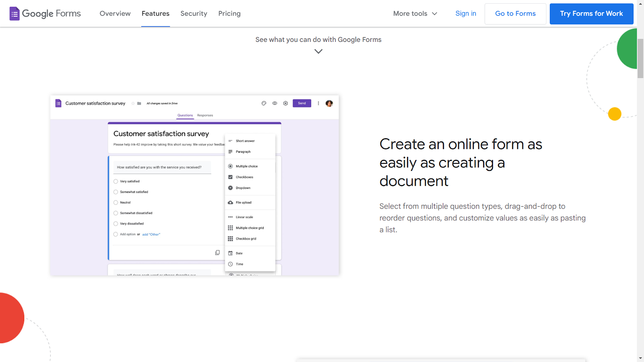644x362 pixels.
Task: Choose Linear scale question type
Action: pos(250,217)
